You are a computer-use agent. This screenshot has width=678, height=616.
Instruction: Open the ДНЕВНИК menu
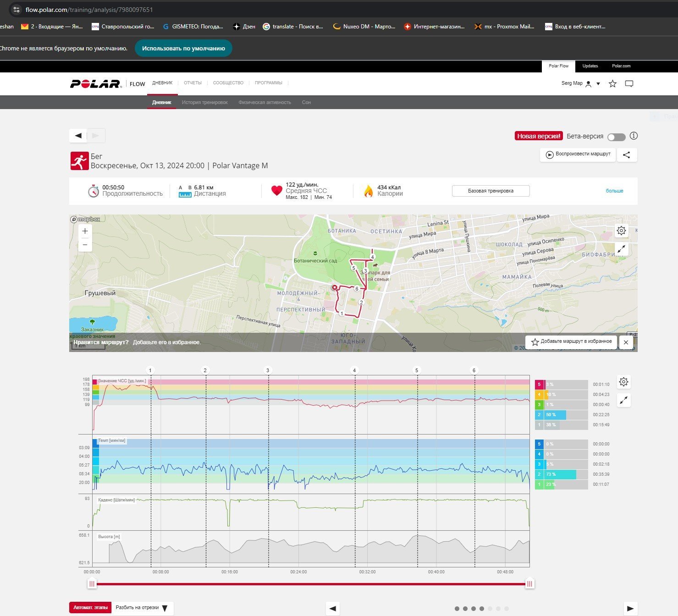(x=162, y=83)
